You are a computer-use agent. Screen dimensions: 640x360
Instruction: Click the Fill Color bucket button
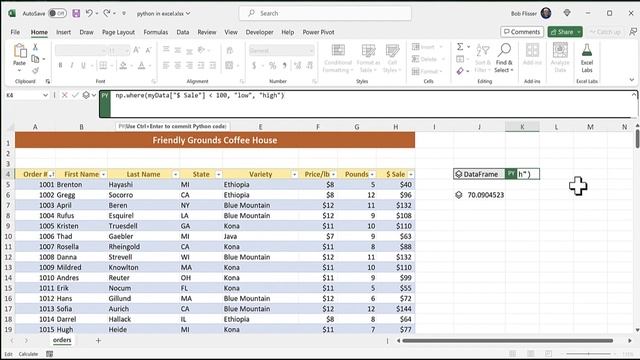tap(123, 65)
